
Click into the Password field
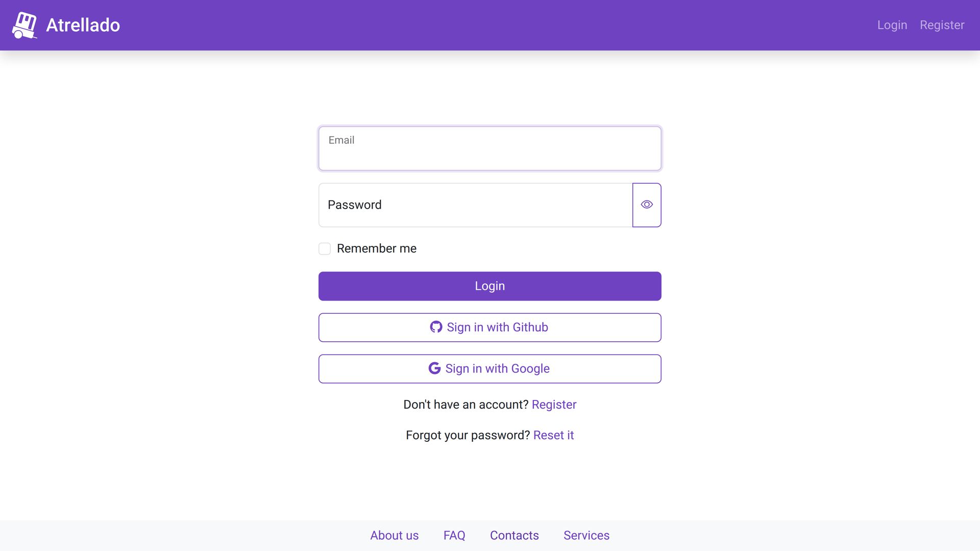point(475,205)
